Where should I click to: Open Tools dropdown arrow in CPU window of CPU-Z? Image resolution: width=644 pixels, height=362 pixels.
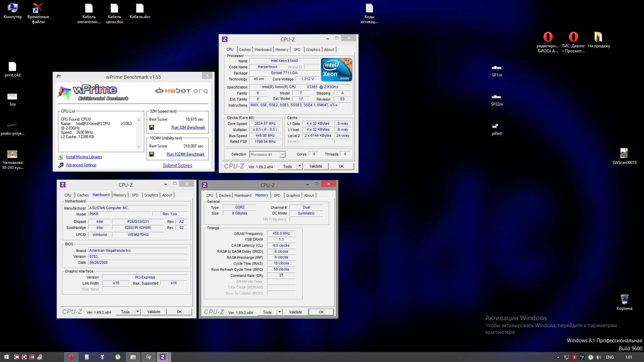300,166
